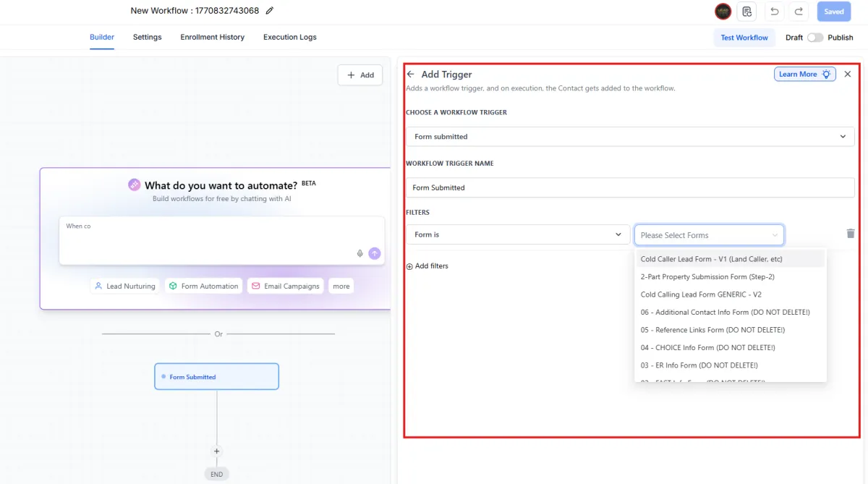Click the microphone icon in AI prompt
This screenshot has height=484, width=868.
[360, 253]
